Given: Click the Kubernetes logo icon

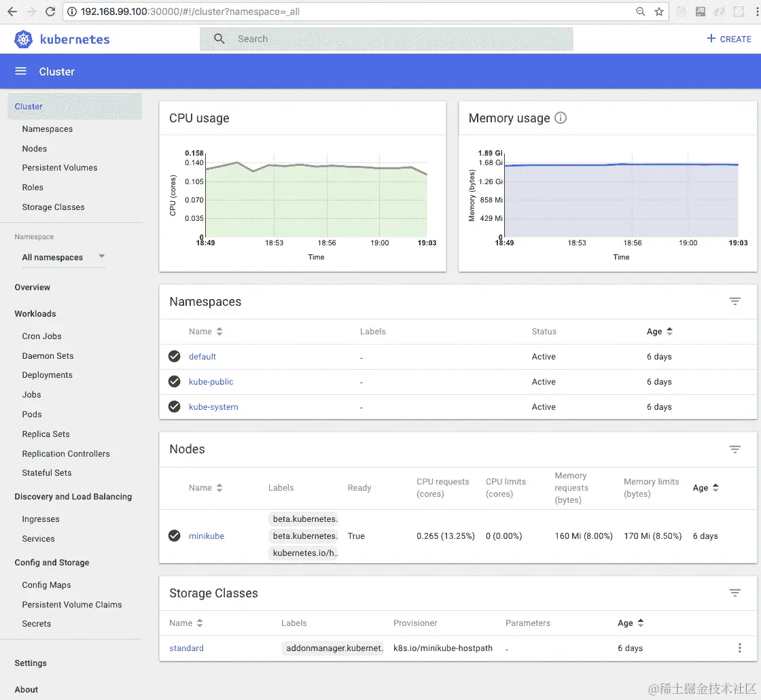Looking at the screenshot, I should pos(23,39).
